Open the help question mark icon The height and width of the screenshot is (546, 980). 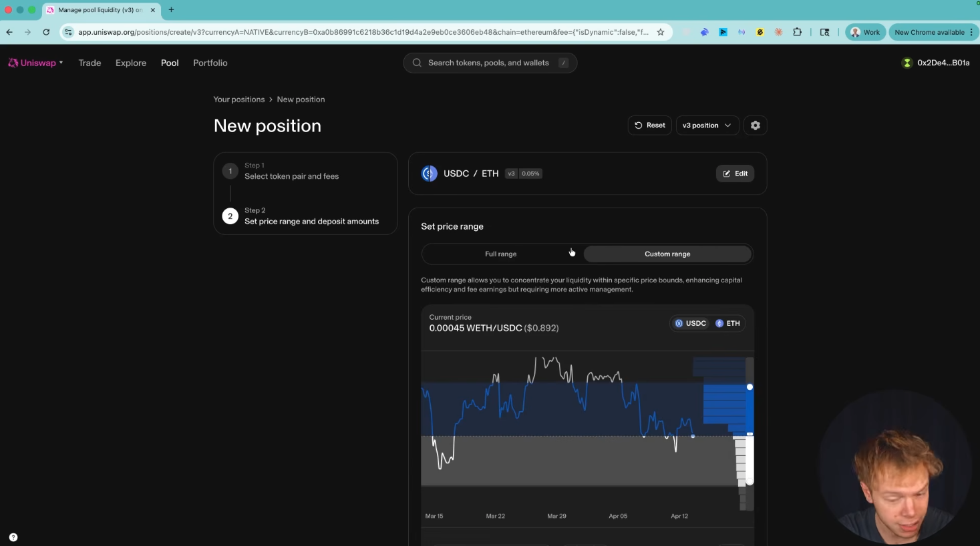pos(13,537)
